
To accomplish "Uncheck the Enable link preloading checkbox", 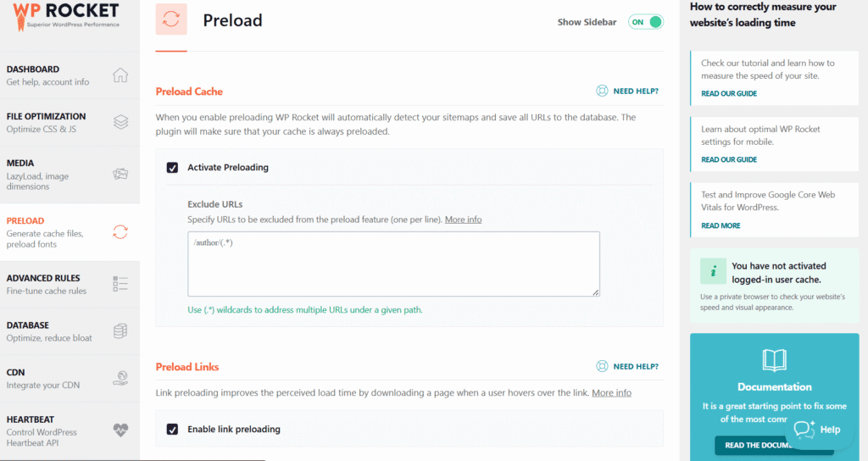I will click(x=172, y=430).
